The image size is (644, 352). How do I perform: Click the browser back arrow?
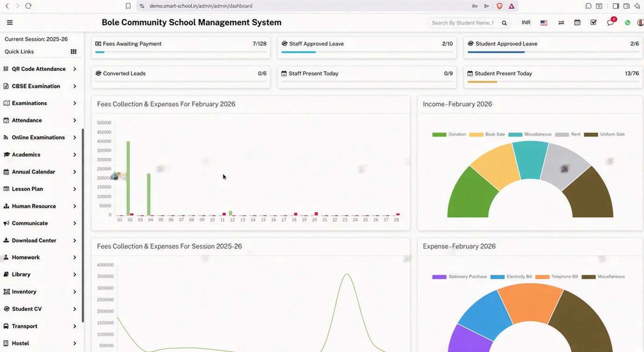tap(7, 6)
